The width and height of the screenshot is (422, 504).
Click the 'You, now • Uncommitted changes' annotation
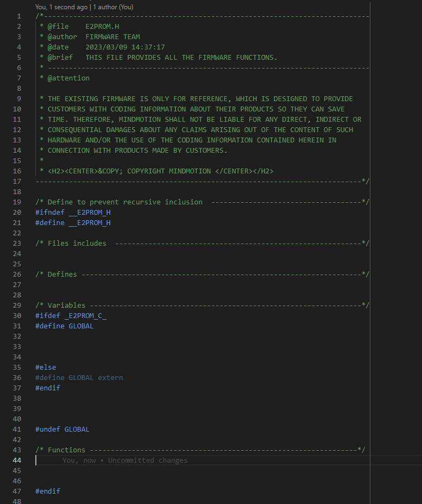point(125,461)
